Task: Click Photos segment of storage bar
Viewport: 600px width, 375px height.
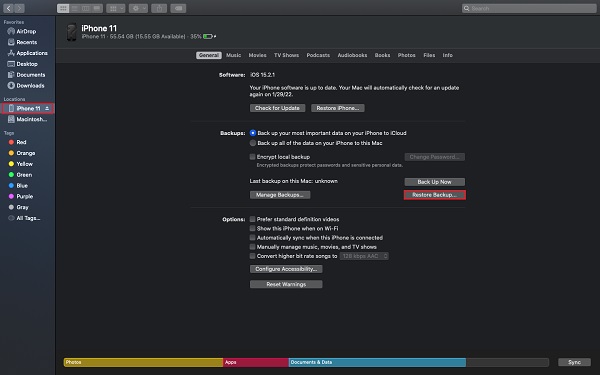Action: 143,362
